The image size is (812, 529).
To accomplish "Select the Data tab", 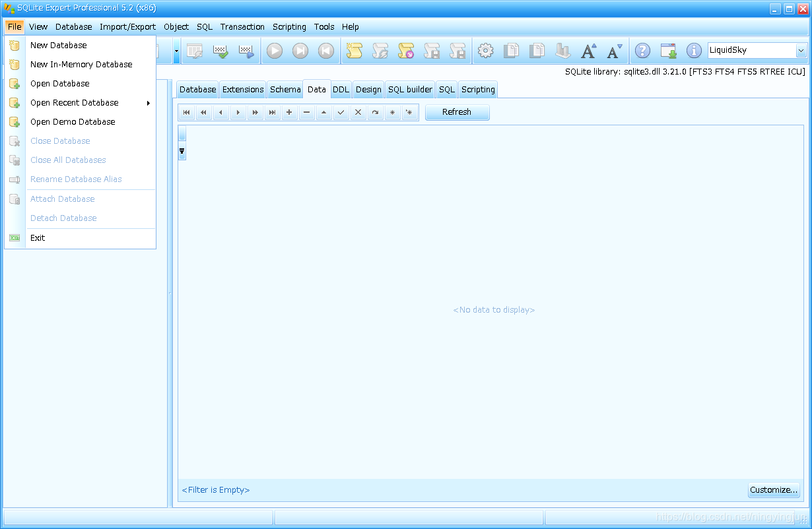I will (316, 89).
